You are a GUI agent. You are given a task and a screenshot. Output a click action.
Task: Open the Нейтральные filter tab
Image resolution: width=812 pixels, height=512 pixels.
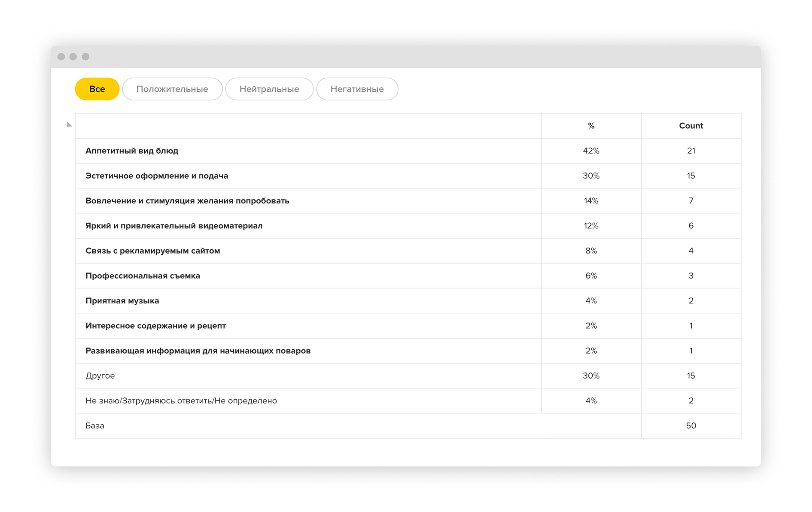[x=269, y=89]
